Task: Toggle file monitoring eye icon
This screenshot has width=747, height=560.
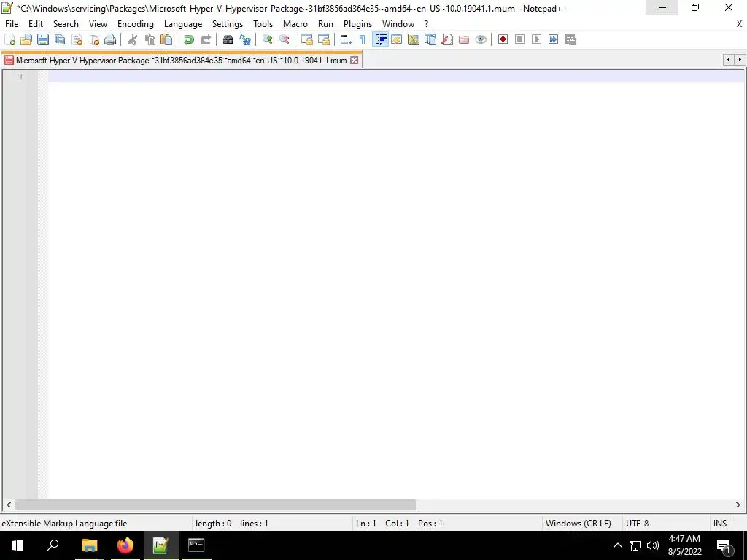Action: click(481, 39)
